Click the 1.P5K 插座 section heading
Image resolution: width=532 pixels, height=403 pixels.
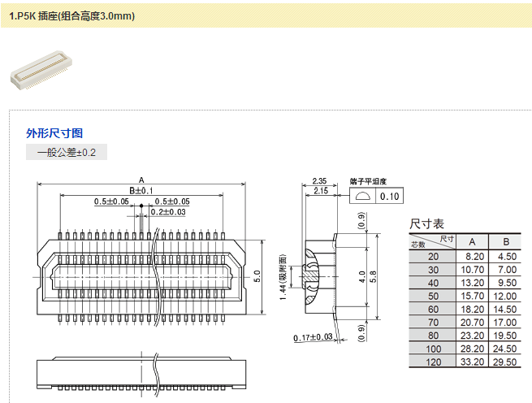[x=72, y=15]
